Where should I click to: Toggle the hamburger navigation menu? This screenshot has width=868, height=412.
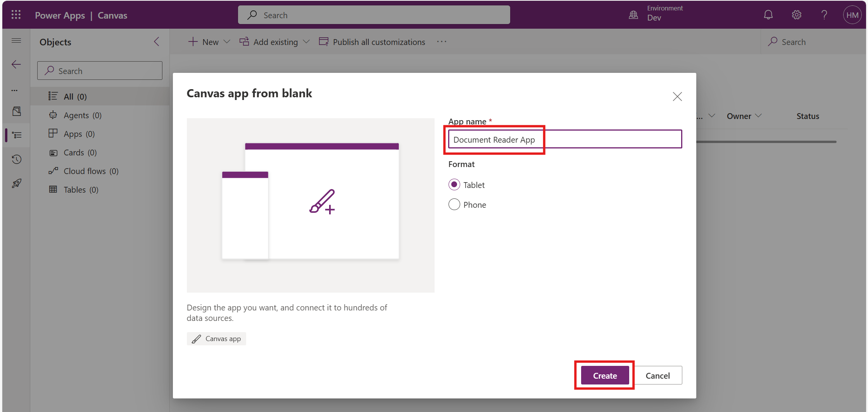pyautogui.click(x=16, y=41)
